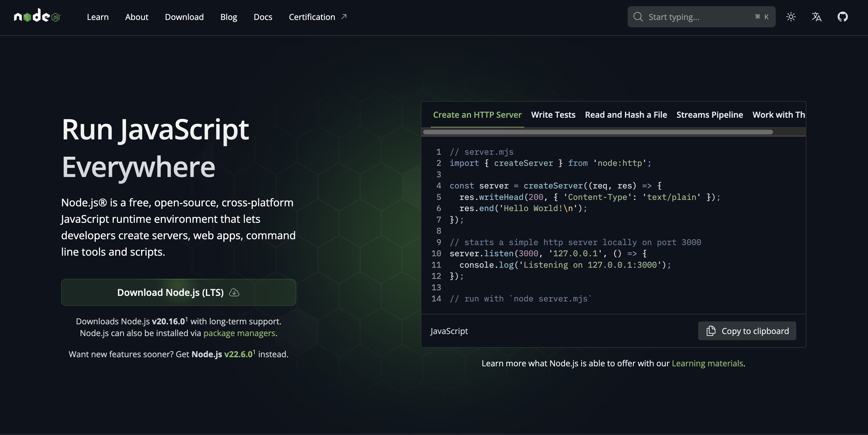Click the const server = createServer line
868x435 pixels.
click(555, 186)
